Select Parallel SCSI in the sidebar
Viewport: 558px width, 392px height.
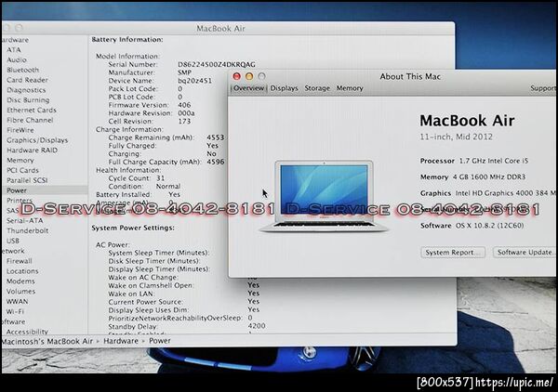point(27,180)
